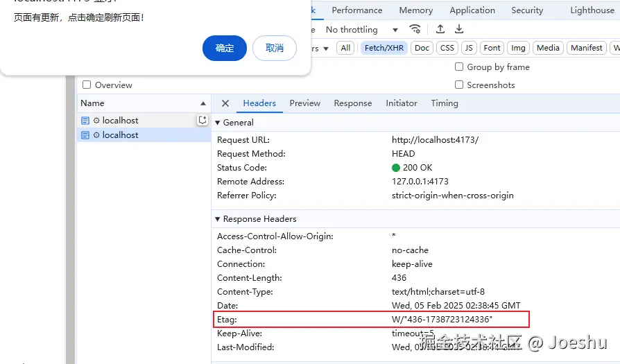The width and height of the screenshot is (620, 364).
Task: Click the 取消 cancel button
Action: (x=275, y=49)
